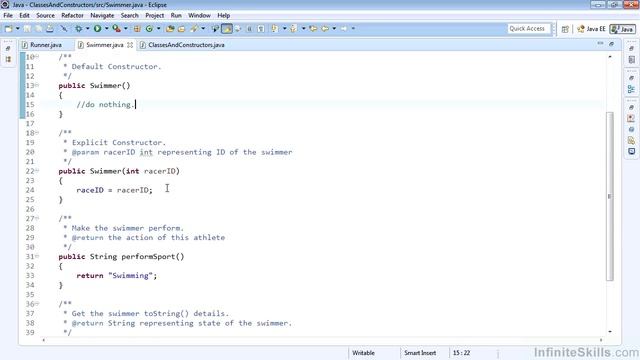Click the Save All toolbar icon
Viewport: 640px width, 360px height.
pos(38,29)
